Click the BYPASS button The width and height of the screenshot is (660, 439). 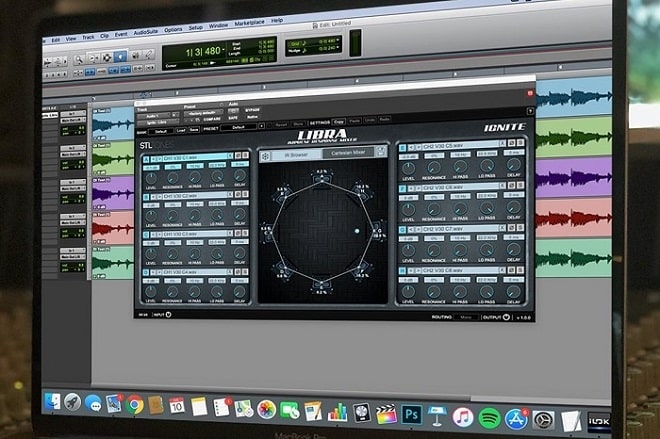click(x=252, y=110)
